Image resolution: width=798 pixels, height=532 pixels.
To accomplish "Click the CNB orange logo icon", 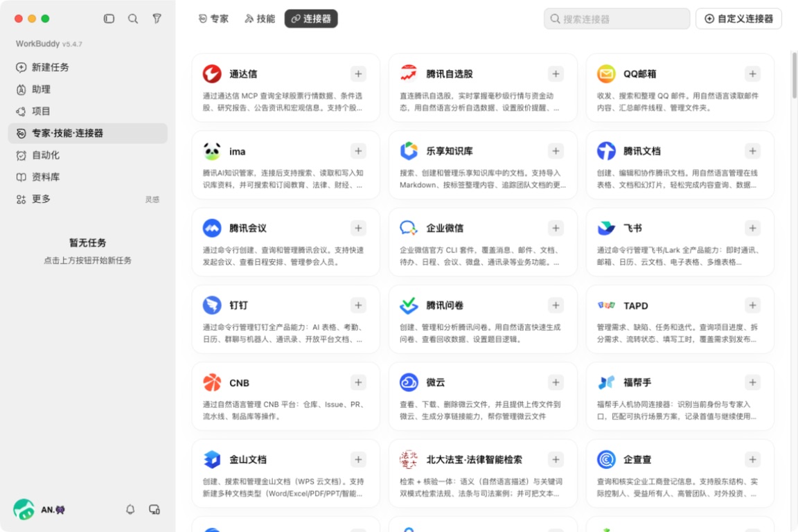I will click(212, 382).
